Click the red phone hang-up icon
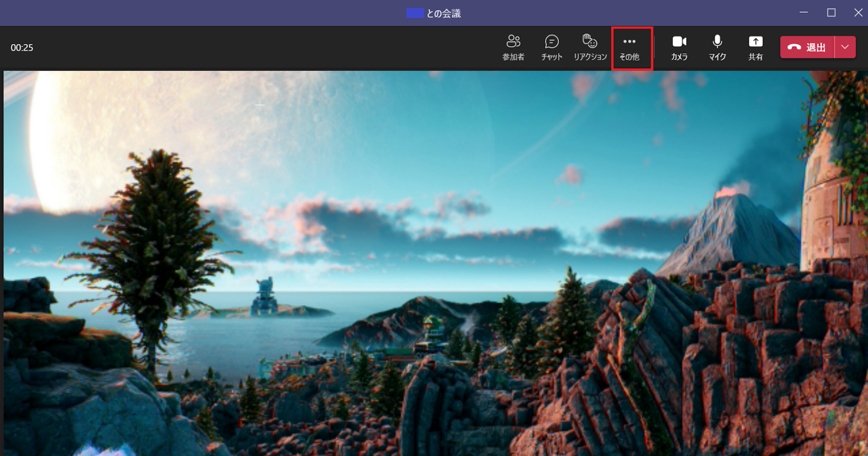 [794, 47]
